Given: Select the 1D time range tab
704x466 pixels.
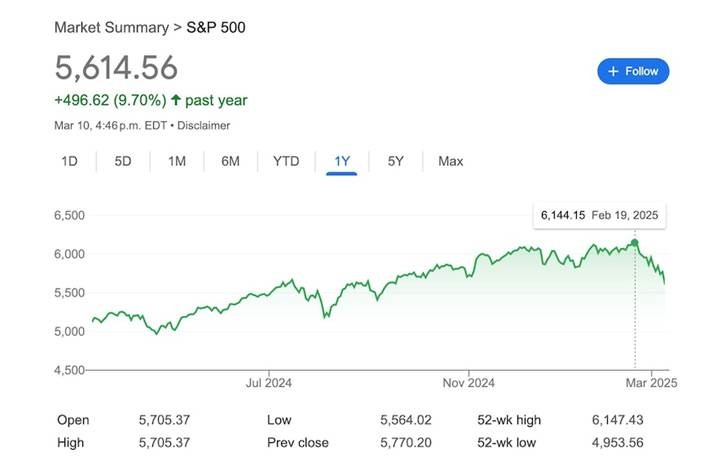Looking at the screenshot, I should 70,161.
